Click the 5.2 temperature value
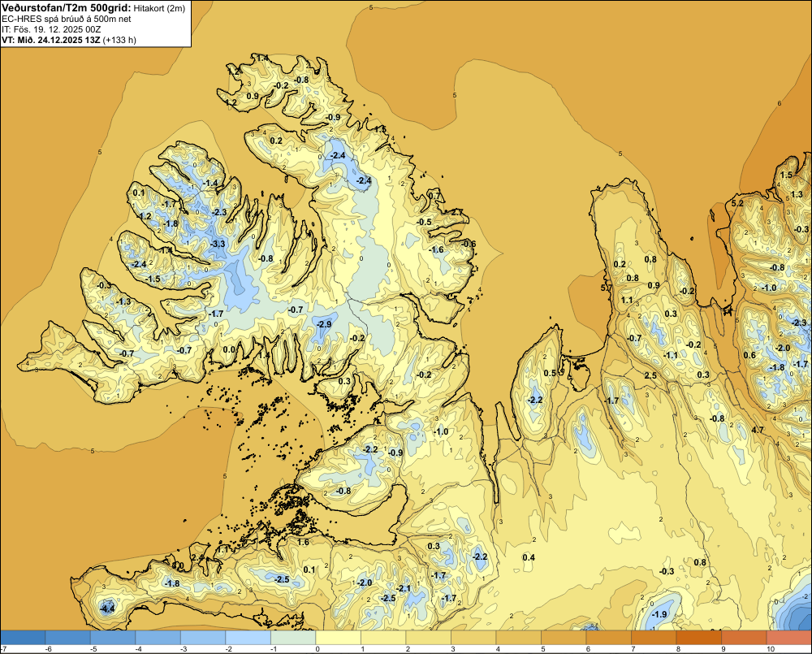The height and width of the screenshot is (654, 812). coord(737,203)
